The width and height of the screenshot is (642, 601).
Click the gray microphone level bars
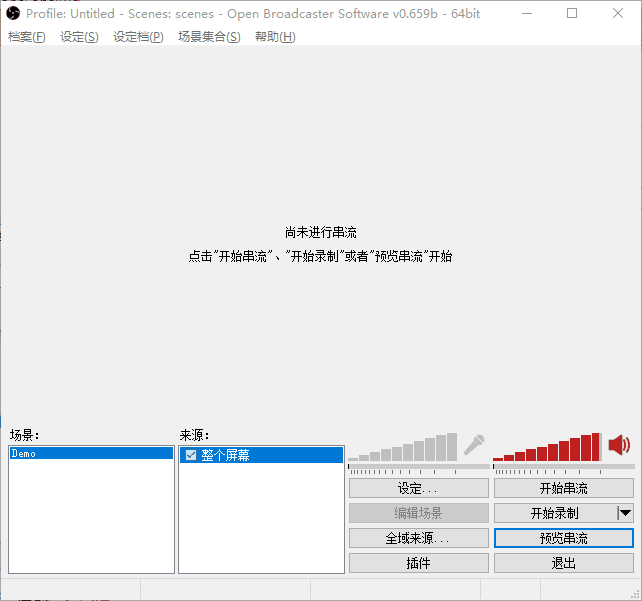point(402,447)
